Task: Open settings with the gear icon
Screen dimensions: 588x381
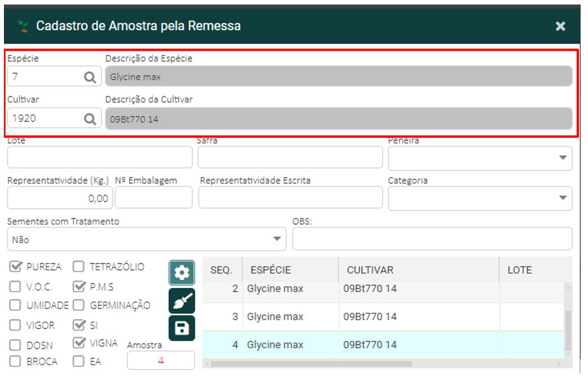Action: pyautogui.click(x=181, y=273)
